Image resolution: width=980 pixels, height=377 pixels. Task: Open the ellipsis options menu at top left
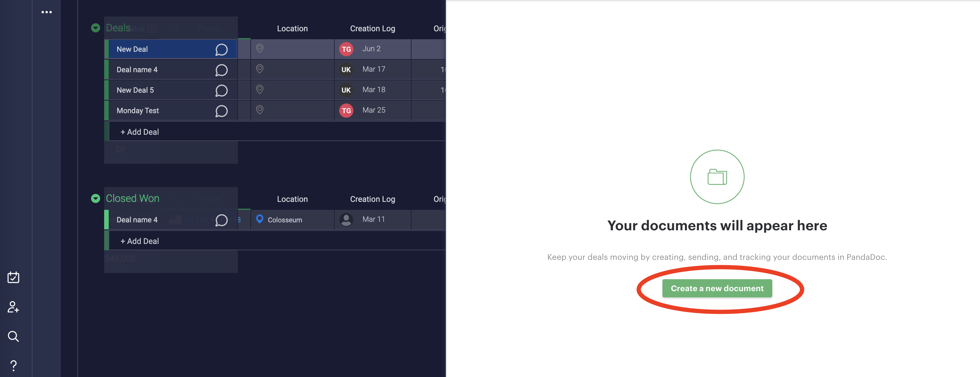coord(46,12)
